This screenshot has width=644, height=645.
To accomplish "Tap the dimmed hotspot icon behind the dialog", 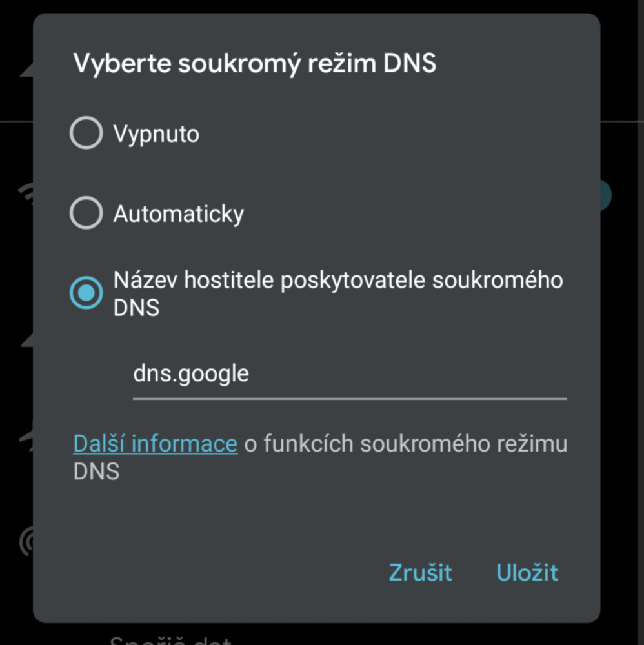I will click(26, 543).
